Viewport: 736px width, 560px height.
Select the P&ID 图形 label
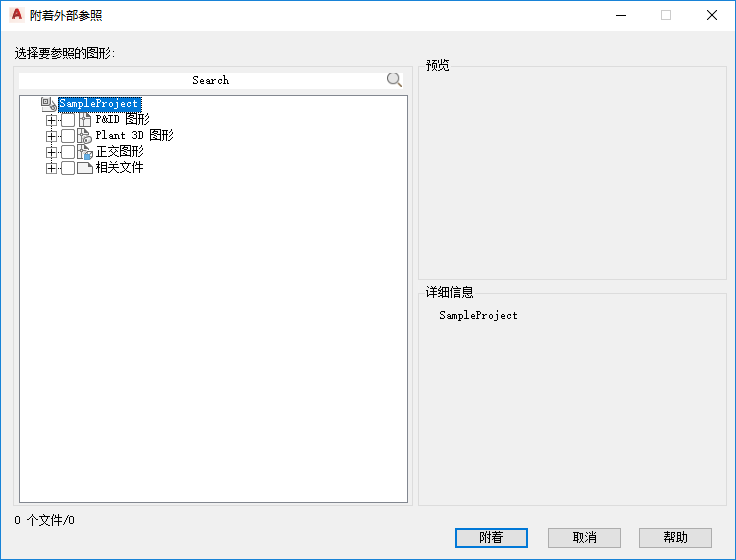point(123,120)
